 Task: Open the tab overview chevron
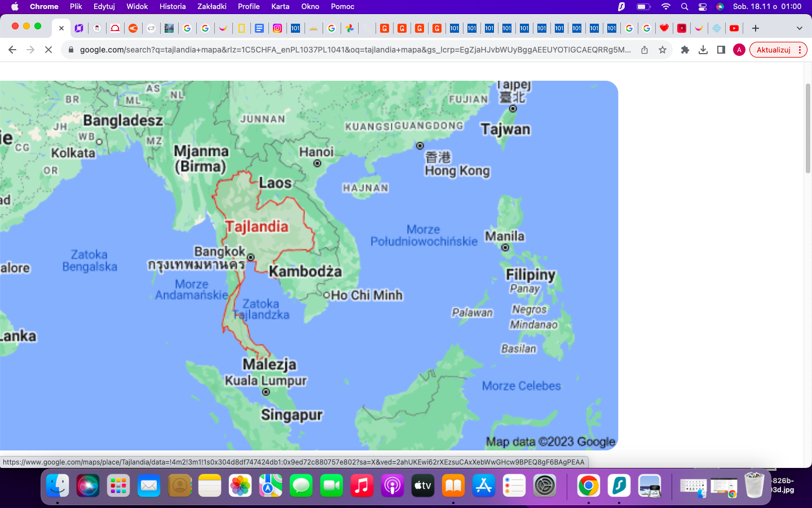click(x=799, y=28)
